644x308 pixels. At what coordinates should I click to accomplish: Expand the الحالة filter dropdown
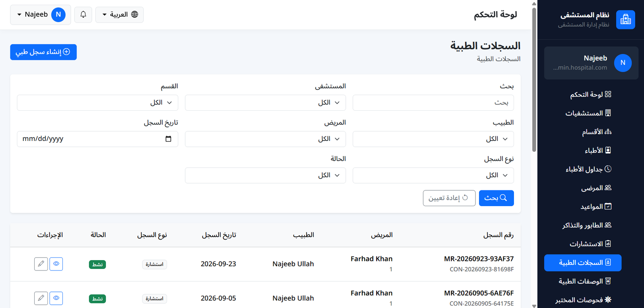265,176
